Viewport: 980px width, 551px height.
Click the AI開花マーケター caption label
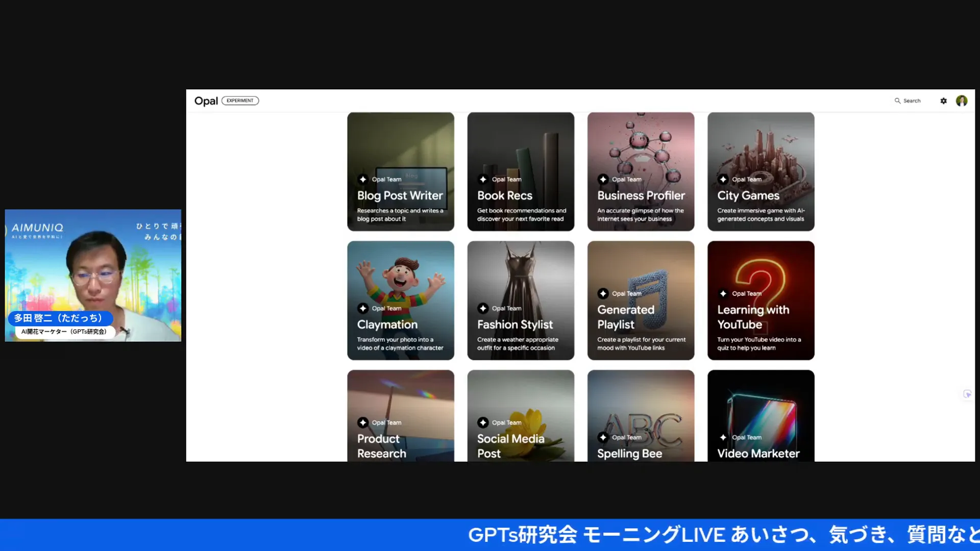(x=64, y=332)
